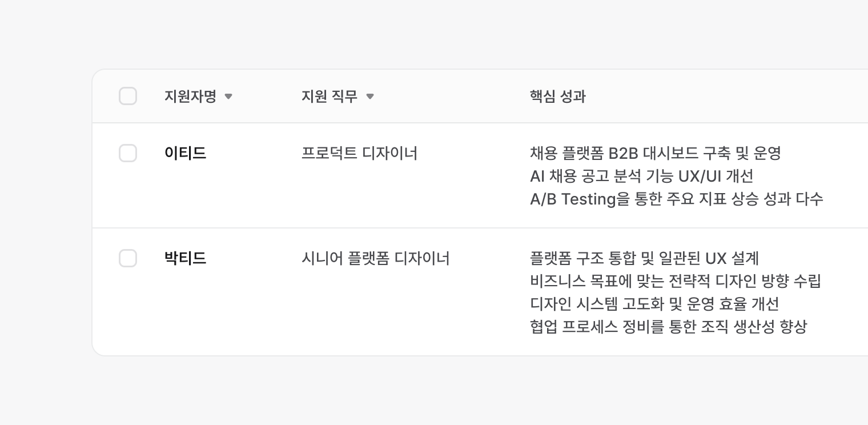The width and height of the screenshot is (868, 425).
Task: Click the 핵심 성과 column header
Action: click(x=558, y=96)
